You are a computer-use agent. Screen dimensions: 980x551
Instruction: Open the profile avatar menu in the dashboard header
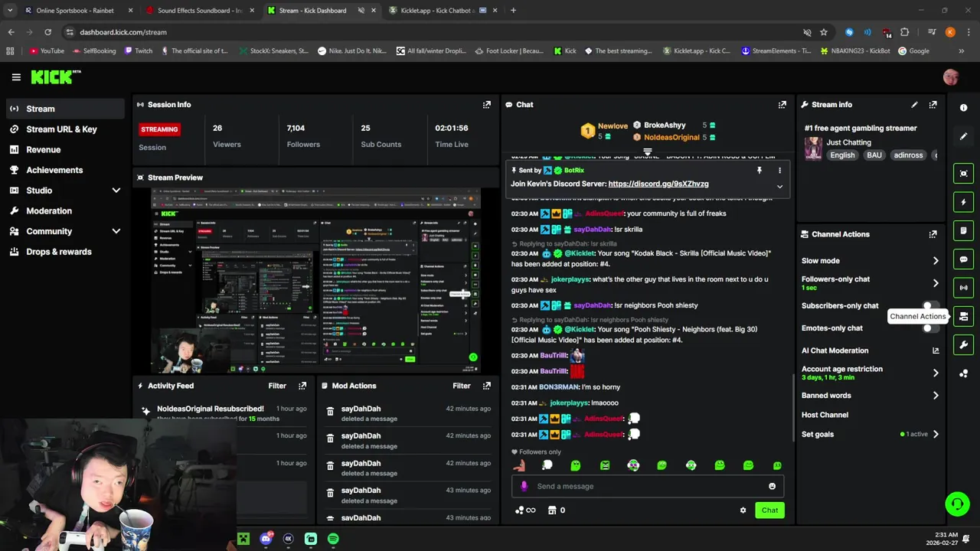pos(951,77)
